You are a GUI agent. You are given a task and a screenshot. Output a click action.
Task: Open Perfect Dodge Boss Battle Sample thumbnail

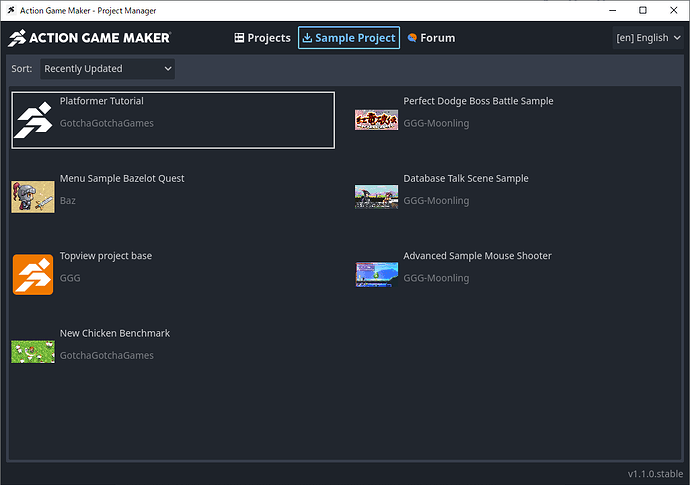pos(376,120)
